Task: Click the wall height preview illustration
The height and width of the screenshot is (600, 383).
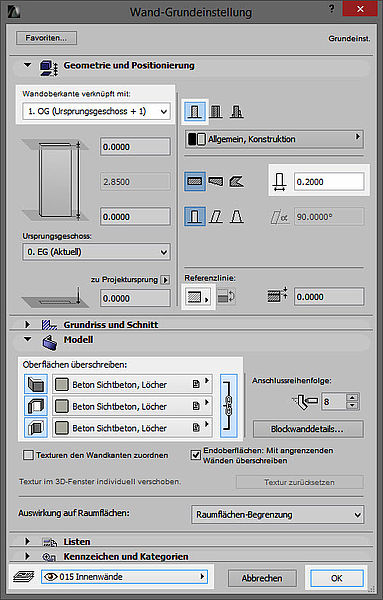Action: pyautogui.click(x=55, y=181)
